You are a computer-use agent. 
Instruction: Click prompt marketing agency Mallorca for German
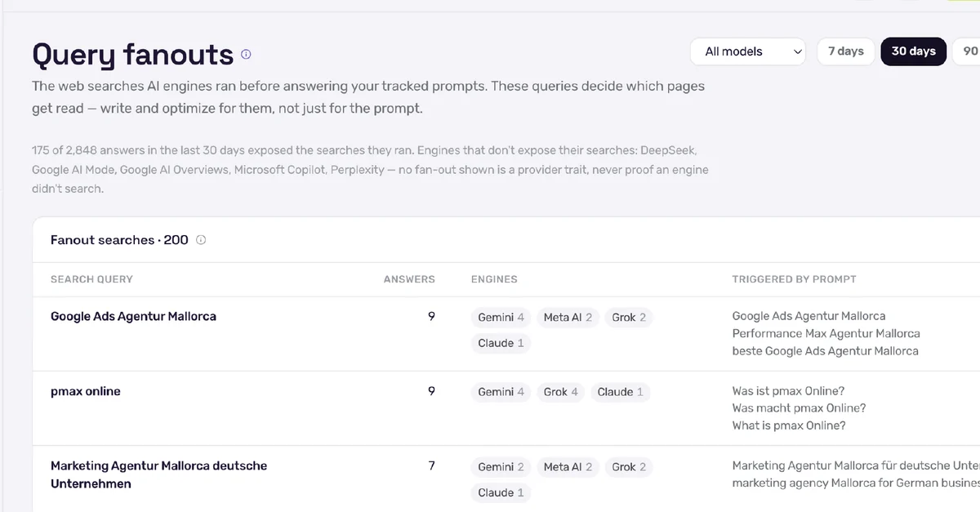856,483
